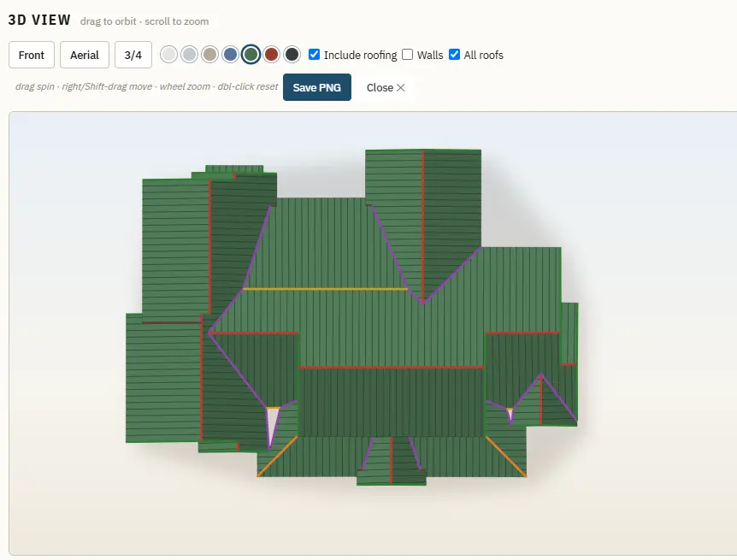Switch to the Front view preset
737x560 pixels.
(x=32, y=55)
